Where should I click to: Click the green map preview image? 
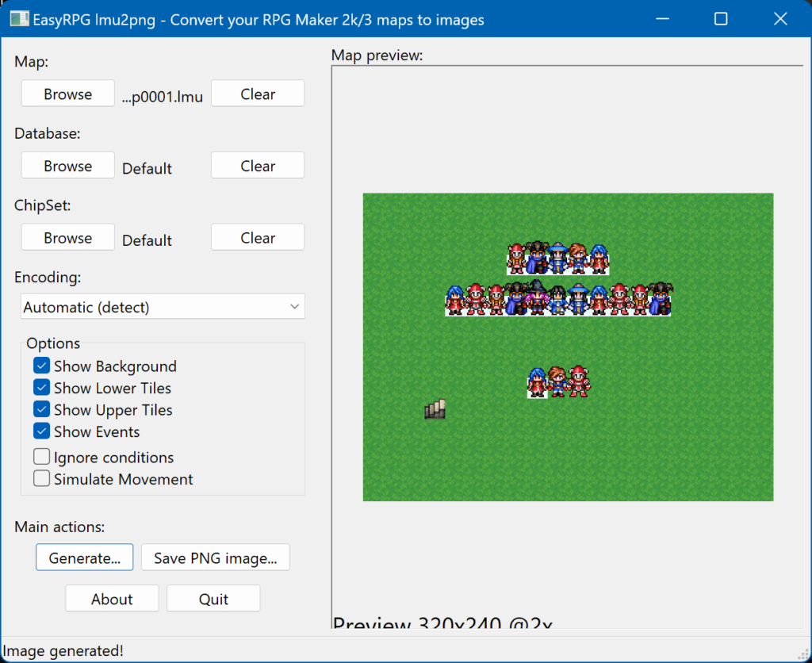(568, 347)
